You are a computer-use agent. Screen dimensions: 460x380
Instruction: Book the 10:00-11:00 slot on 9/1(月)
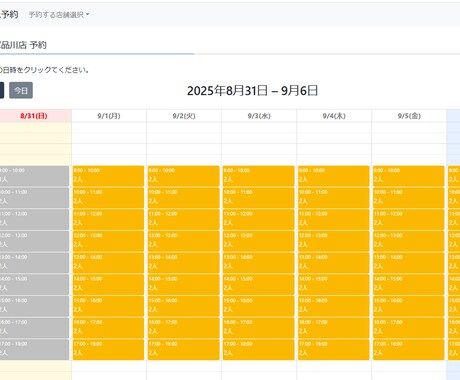(x=108, y=197)
